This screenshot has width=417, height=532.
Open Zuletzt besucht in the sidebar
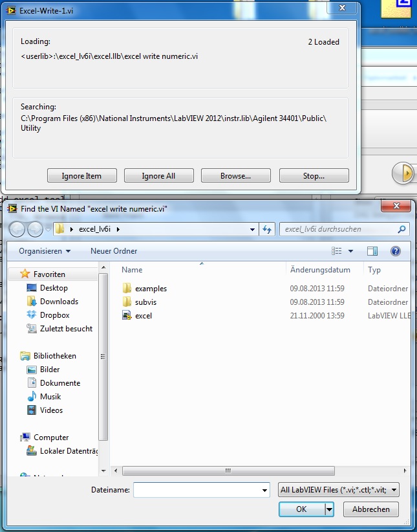click(66, 328)
